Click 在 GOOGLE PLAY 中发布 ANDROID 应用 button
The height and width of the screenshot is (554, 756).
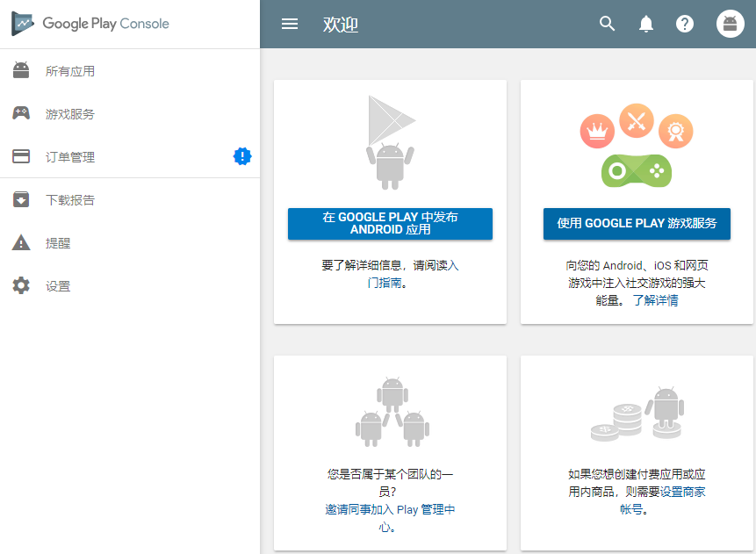point(390,224)
